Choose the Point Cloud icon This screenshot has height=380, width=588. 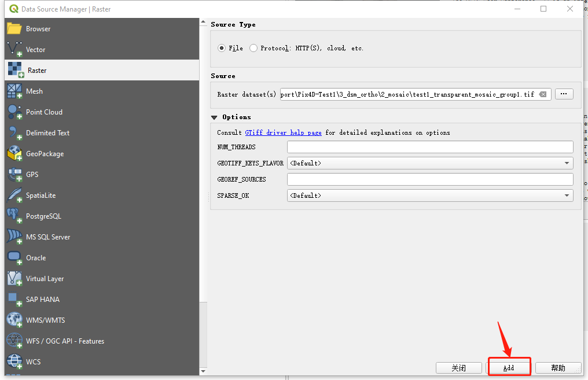[14, 112]
